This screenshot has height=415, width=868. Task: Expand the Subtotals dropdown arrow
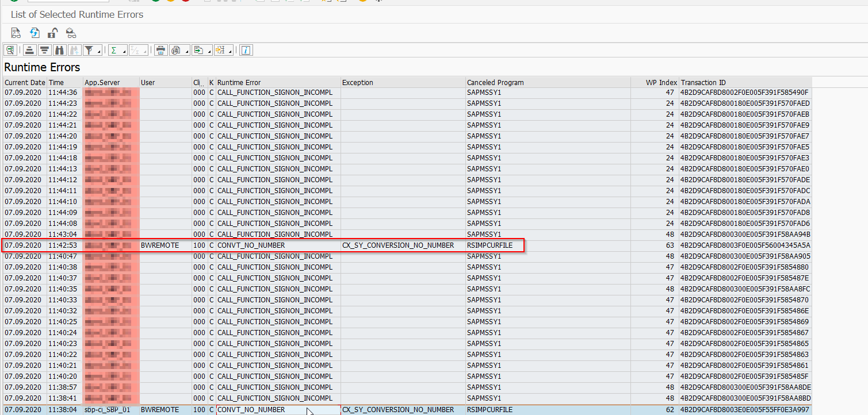tap(145, 52)
